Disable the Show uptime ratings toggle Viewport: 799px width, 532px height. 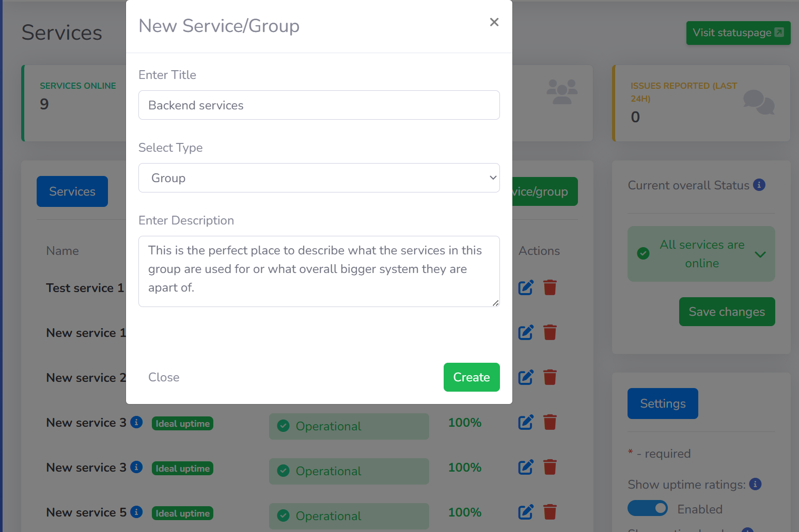[x=647, y=508]
